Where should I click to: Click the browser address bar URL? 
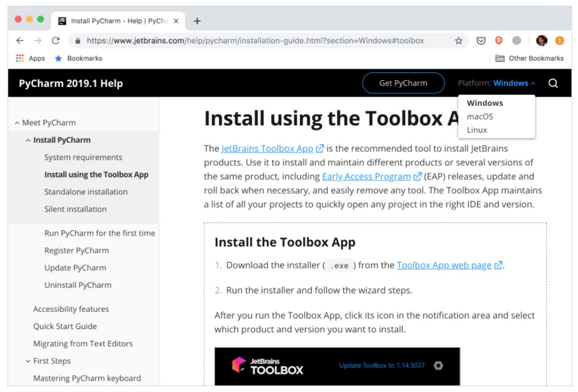[x=255, y=41]
